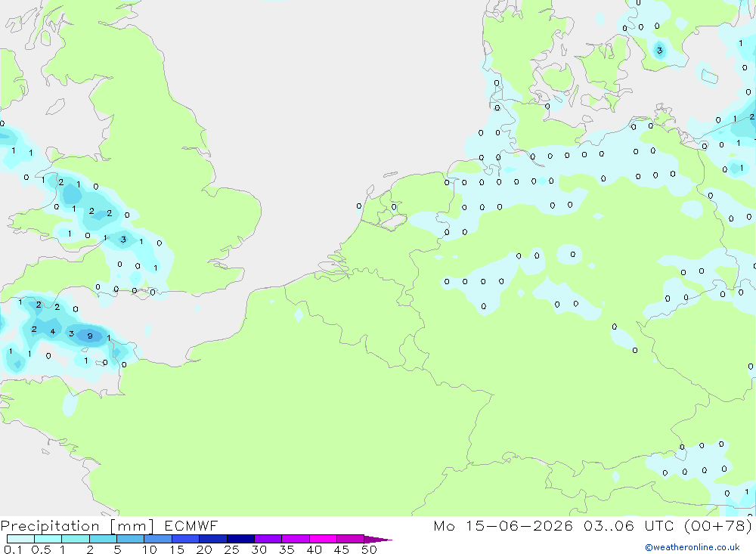This screenshot has height=554, width=756.
Task: Pick the 10–15 mm legend color swatch
Action: pyautogui.click(x=158, y=539)
